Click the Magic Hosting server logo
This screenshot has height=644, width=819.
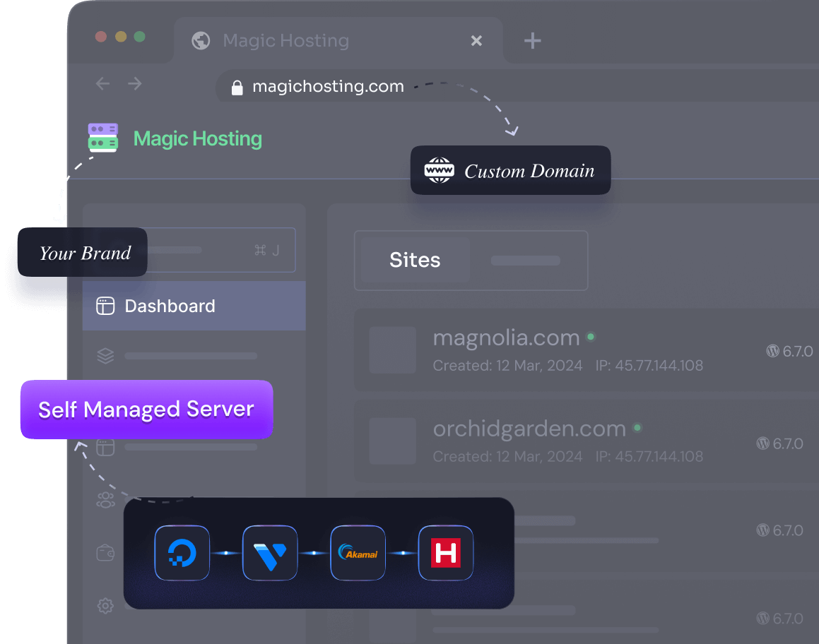tap(102, 138)
